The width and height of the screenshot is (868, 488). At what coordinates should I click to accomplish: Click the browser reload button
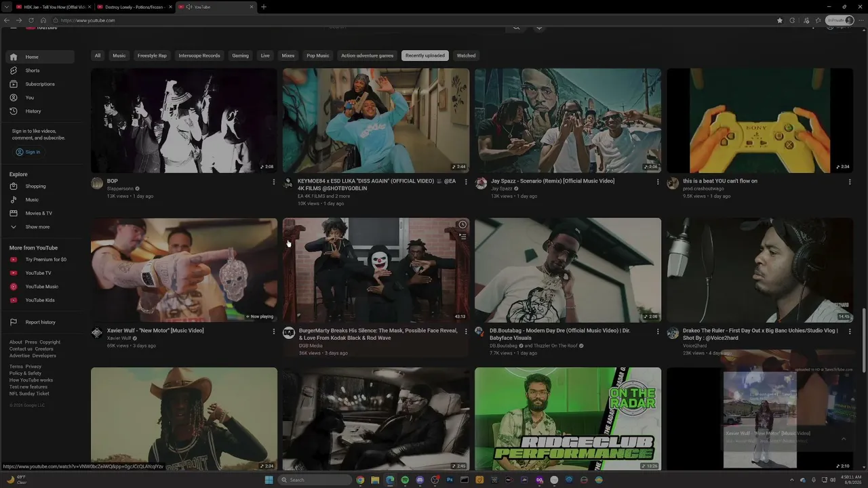pyautogui.click(x=31, y=20)
